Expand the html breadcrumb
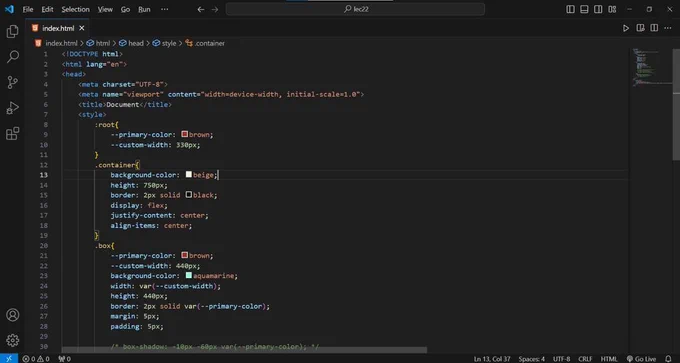 pyautogui.click(x=98, y=43)
